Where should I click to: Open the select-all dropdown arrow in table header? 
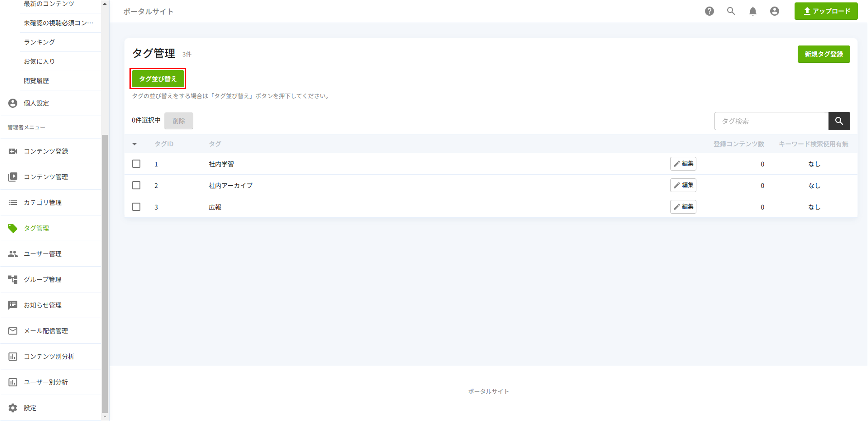pos(134,144)
